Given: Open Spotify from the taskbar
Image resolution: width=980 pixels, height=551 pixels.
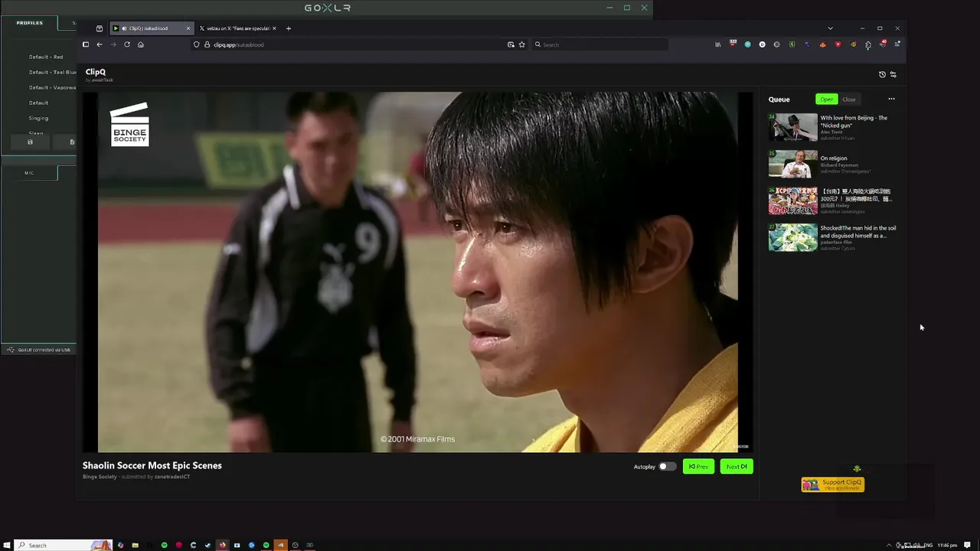Looking at the screenshot, I should (164, 545).
